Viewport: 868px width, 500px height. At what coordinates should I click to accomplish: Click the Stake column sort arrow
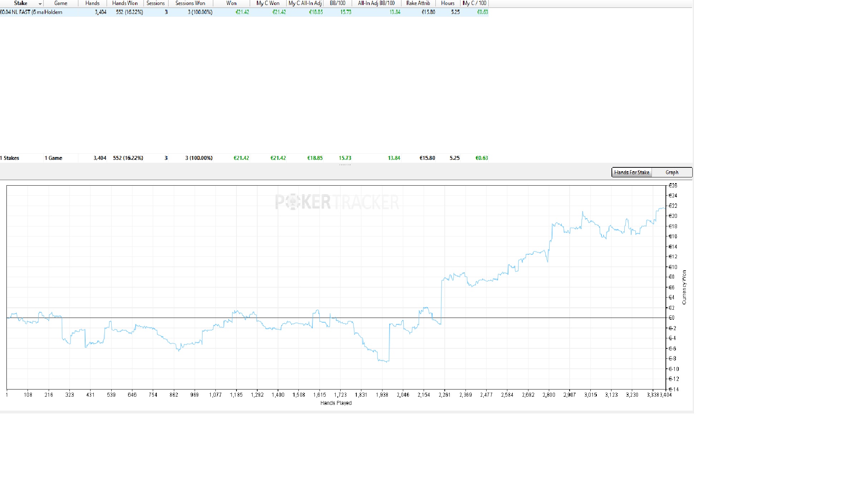click(x=40, y=4)
